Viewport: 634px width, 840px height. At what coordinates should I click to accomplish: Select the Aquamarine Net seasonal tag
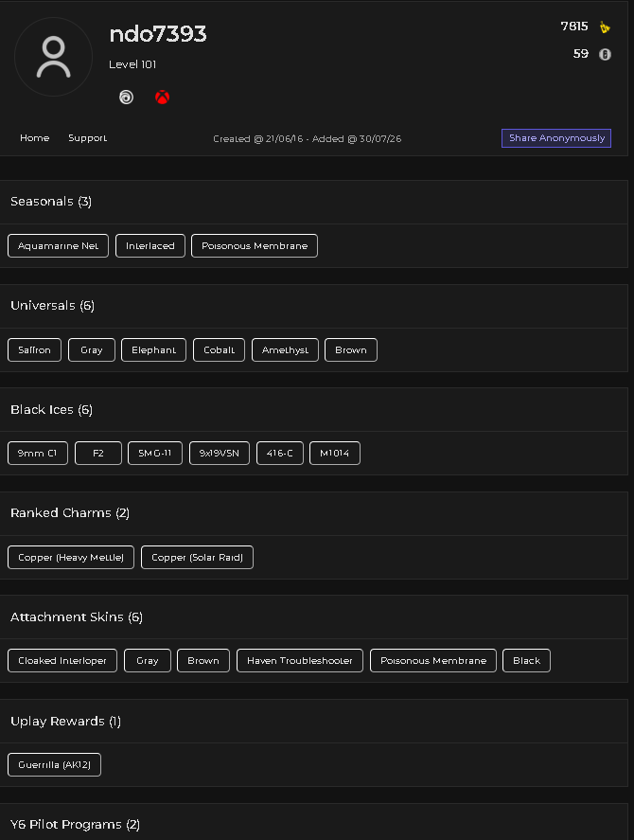(59, 246)
